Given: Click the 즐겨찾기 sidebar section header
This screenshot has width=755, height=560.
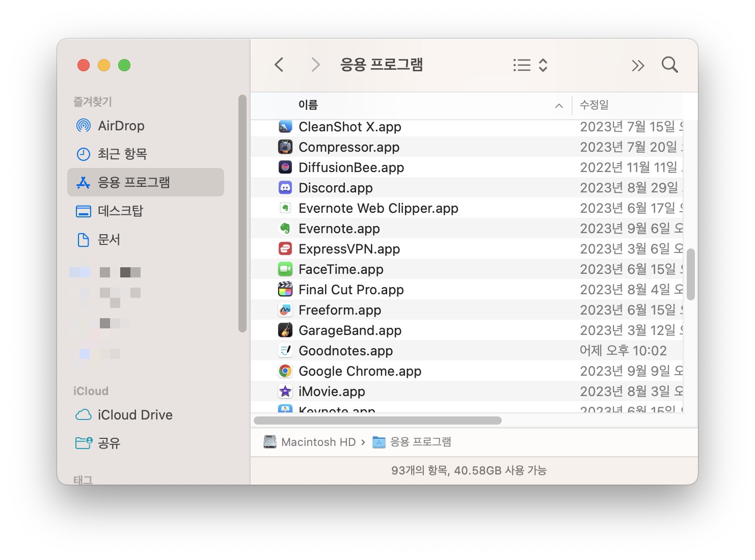Looking at the screenshot, I should pyautogui.click(x=93, y=101).
